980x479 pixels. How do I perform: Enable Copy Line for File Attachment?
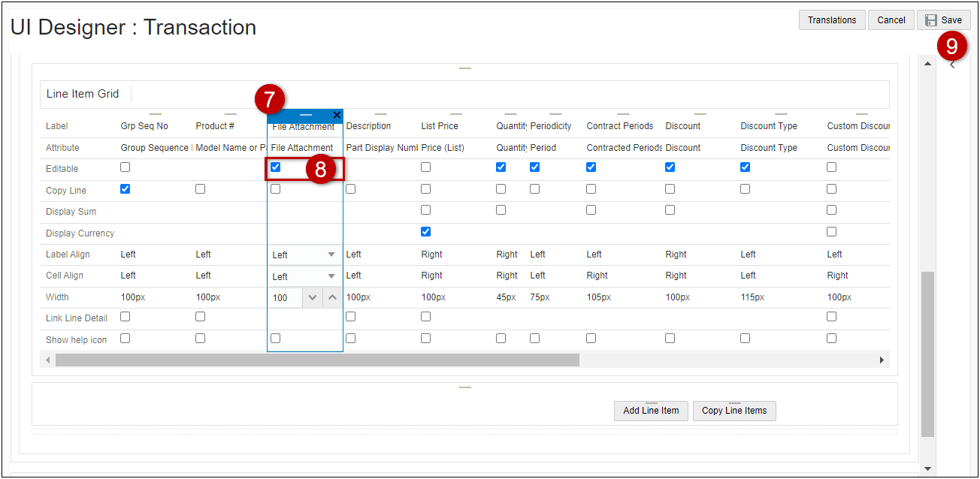(276, 188)
